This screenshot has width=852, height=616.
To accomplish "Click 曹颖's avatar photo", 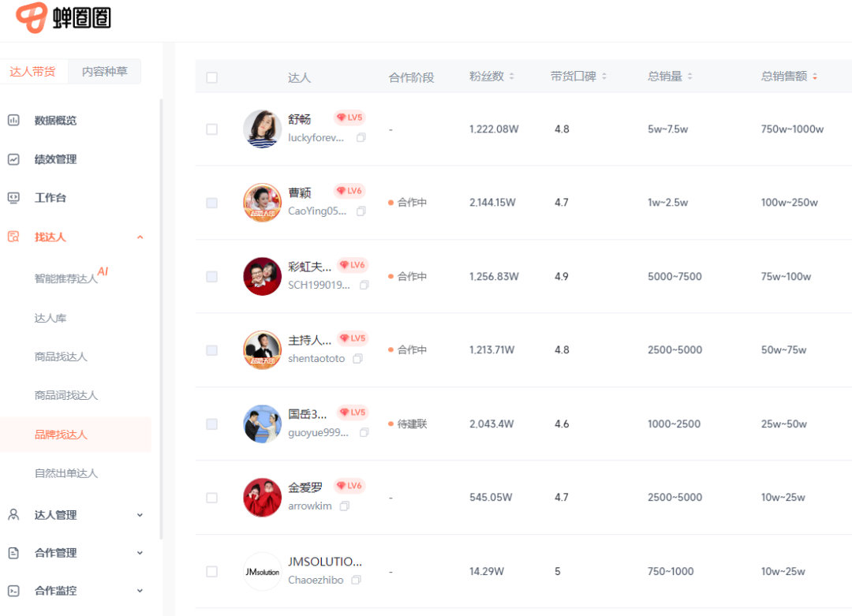I will click(263, 203).
